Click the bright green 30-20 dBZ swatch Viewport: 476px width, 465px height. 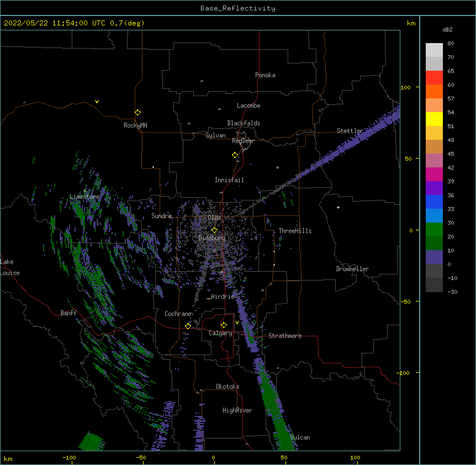pyautogui.click(x=434, y=230)
